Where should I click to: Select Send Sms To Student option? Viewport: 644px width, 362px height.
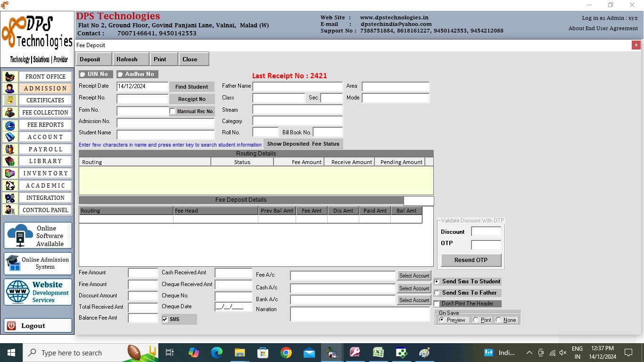tap(437, 281)
